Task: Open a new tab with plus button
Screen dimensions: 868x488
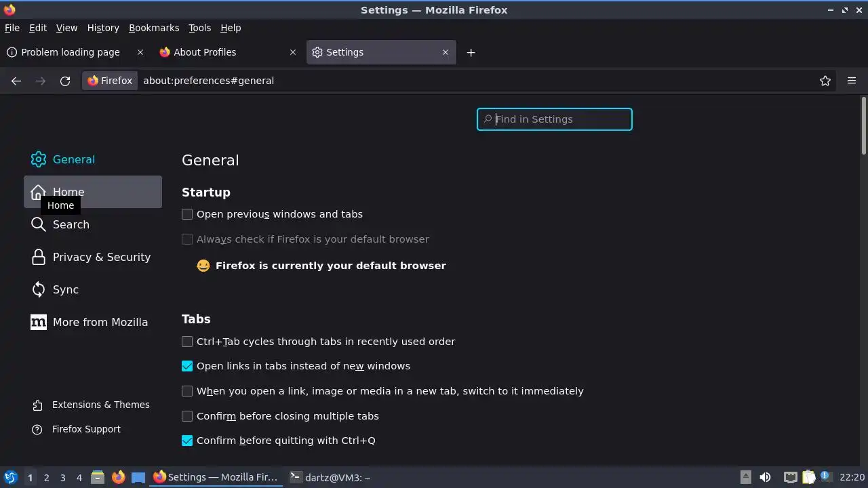Action: [471, 52]
